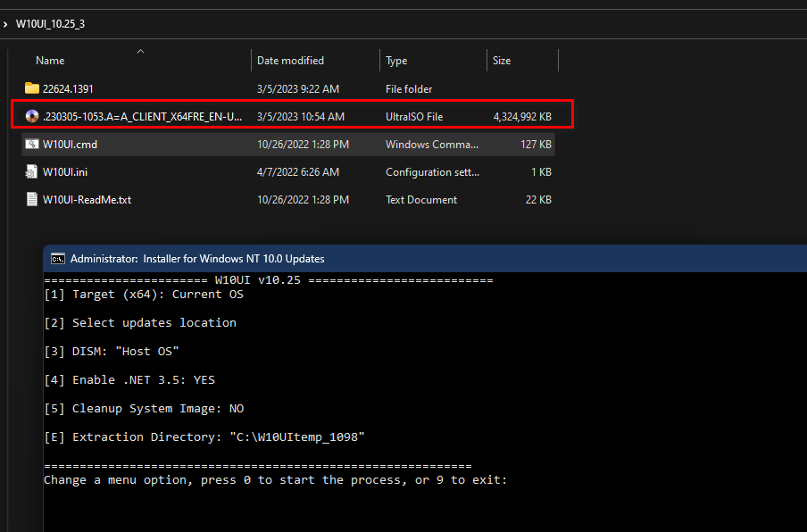
Task: Click the 3/5/2023 9:22 AM date cell
Action: (x=298, y=89)
